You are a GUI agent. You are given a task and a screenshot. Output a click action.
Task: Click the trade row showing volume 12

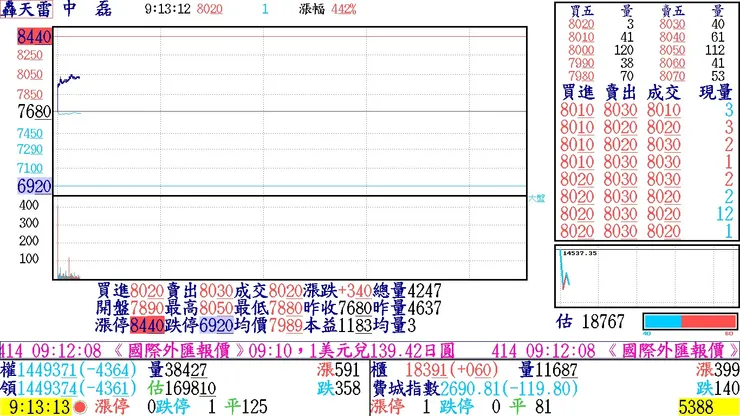click(x=647, y=214)
